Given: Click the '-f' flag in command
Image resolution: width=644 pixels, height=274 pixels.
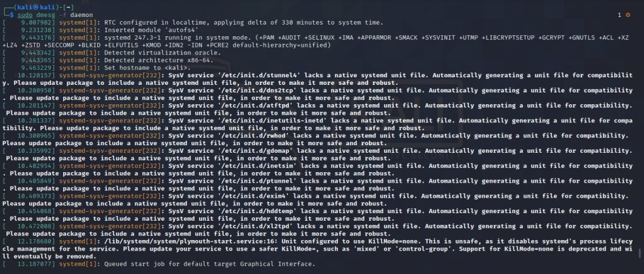Looking at the screenshot, I should pos(65,14).
